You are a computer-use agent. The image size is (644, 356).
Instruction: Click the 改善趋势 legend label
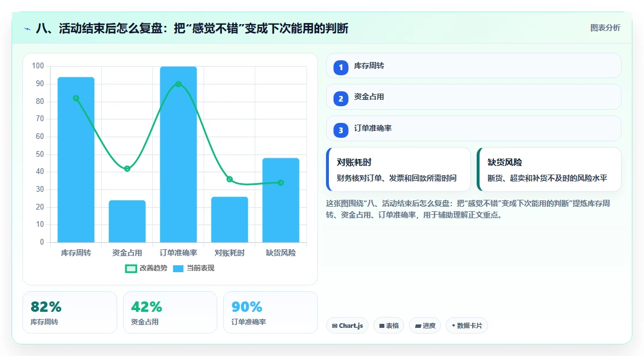click(153, 268)
